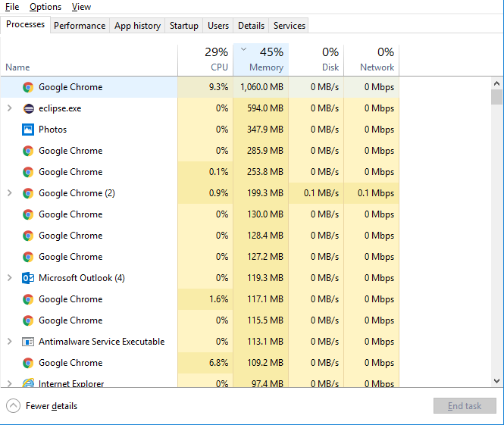Expand the Google Chrome (2) group

(9, 193)
